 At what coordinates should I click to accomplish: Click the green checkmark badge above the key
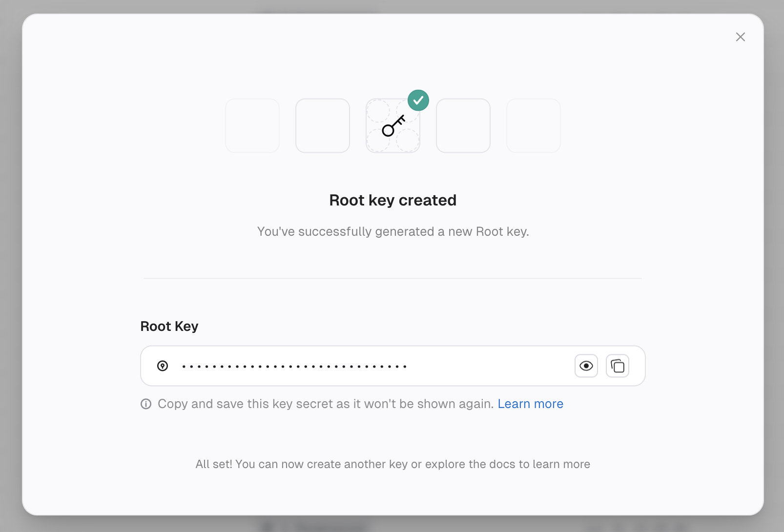(x=418, y=100)
